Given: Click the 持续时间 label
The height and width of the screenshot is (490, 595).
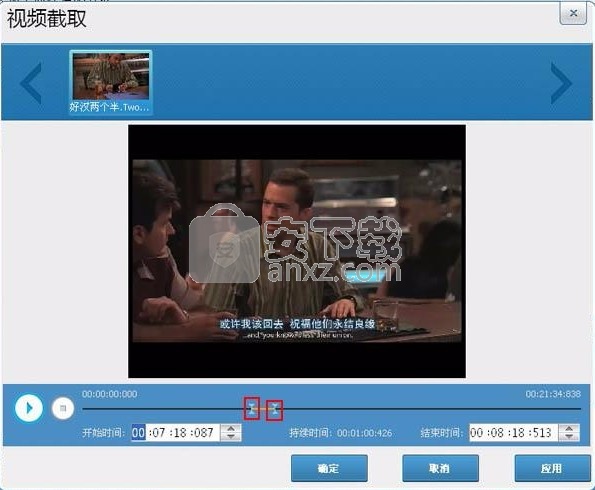Looking at the screenshot, I should tap(311, 433).
